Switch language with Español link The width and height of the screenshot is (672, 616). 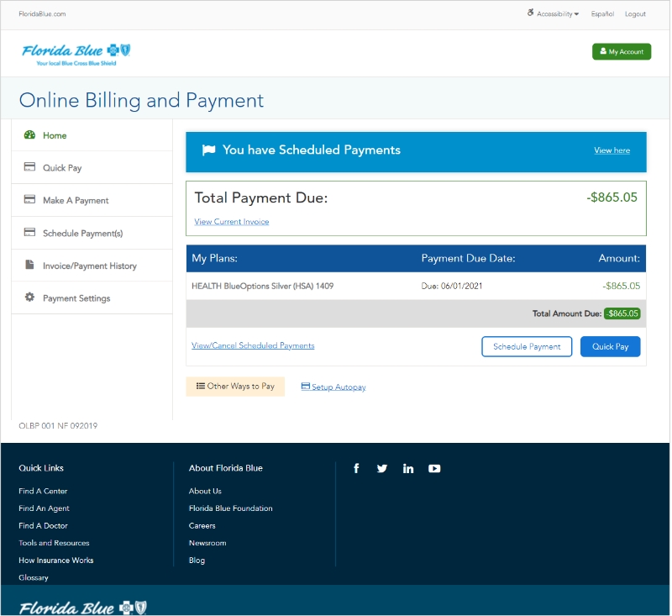pos(602,13)
